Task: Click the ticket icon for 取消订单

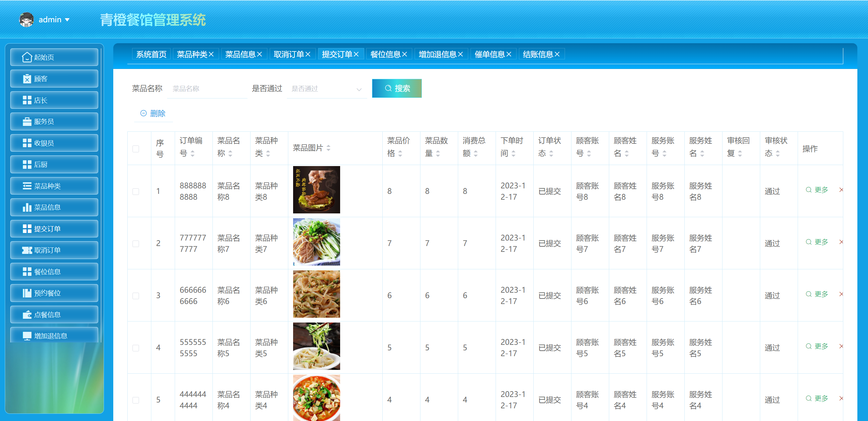Action: click(x=27, y=250)
